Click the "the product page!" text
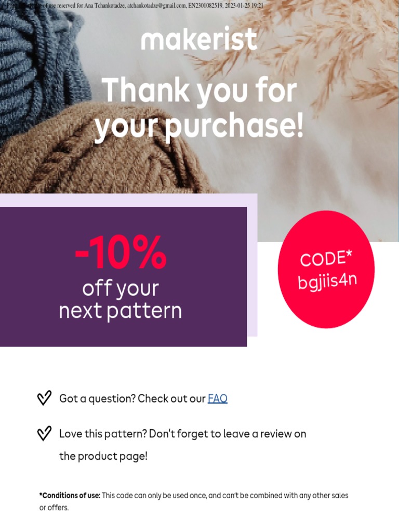 [x=103, y=456]
